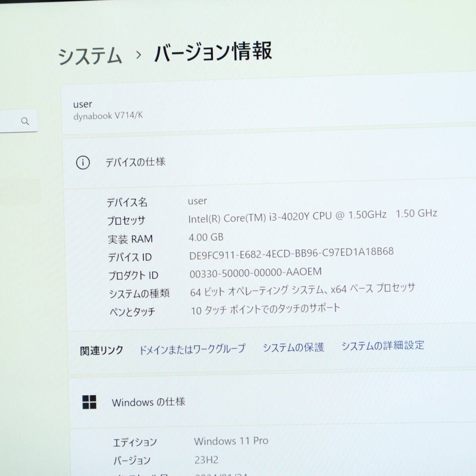The width and height of the screenshot is (476, 476).
Task: Select device ID DE9FC911-E682-4ECD-BB96-C97ED1A18B68
Action: coord(292,253)
